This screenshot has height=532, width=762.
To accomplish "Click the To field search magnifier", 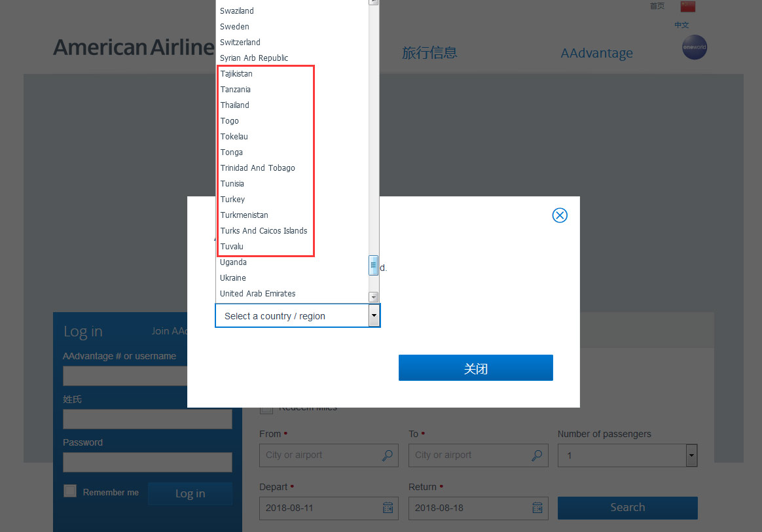I will (537, 455).
